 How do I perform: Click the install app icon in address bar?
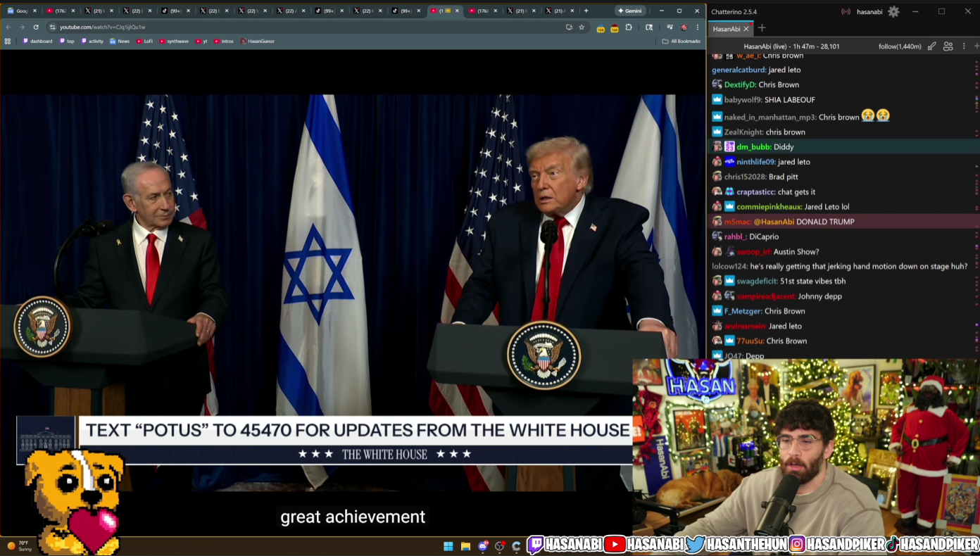click(569, 27)
